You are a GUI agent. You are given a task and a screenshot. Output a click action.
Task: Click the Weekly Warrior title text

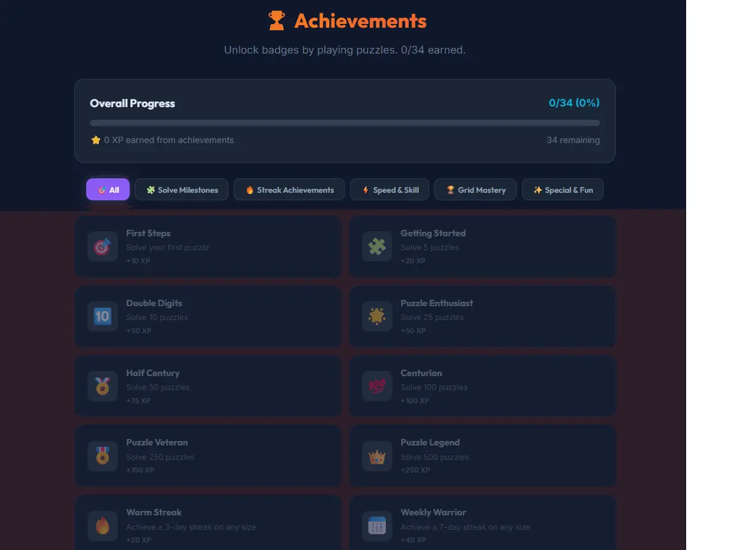(433, 512)
